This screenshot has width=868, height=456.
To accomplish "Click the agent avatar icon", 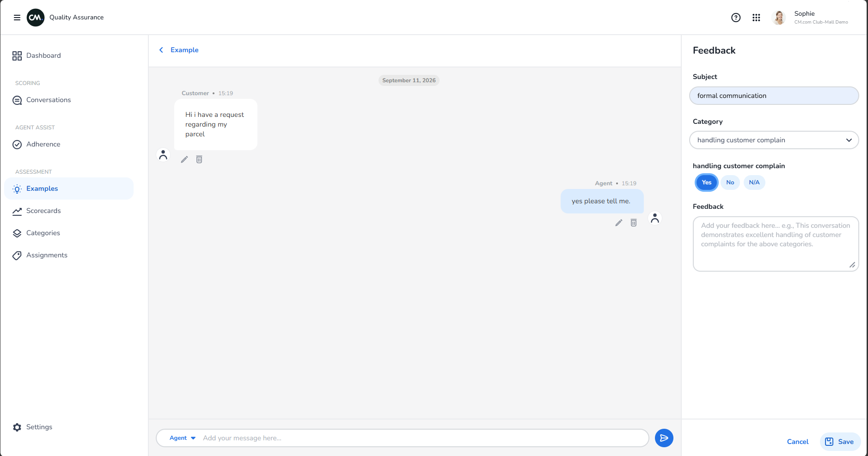I will 655,218.
